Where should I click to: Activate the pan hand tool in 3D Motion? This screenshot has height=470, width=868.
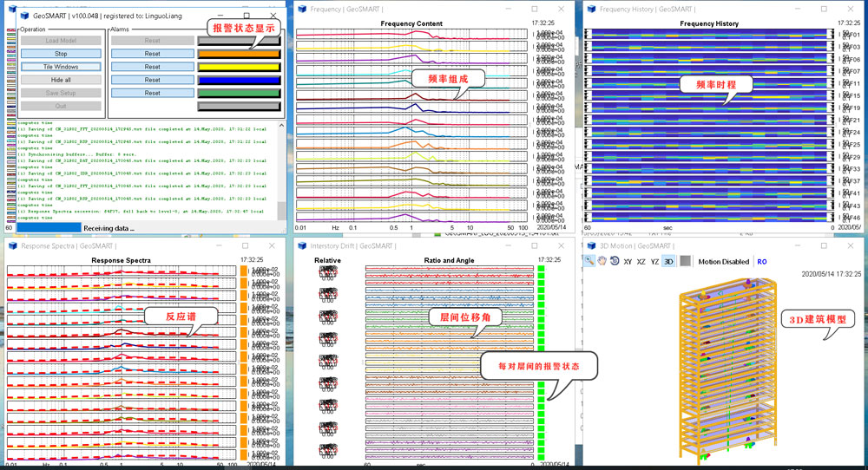601,260
